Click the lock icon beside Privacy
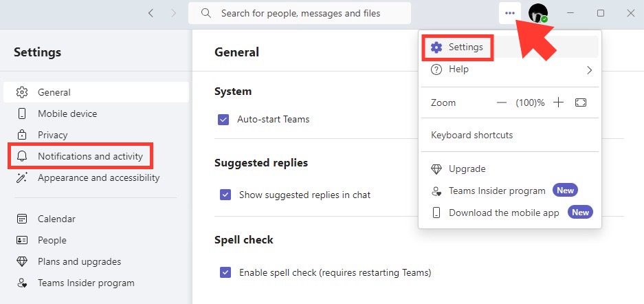Viewport: 644px width, 304px height. 22,135
